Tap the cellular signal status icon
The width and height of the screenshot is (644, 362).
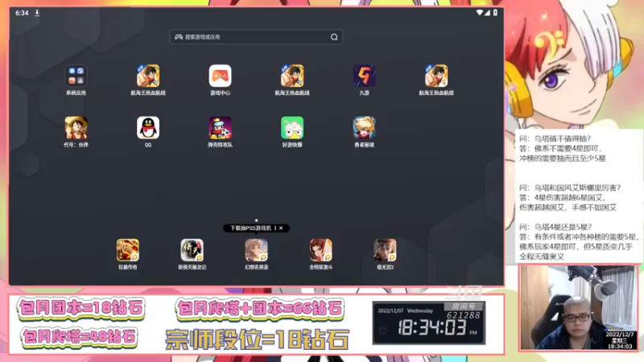pyautogui.click(x=487, y=13)
